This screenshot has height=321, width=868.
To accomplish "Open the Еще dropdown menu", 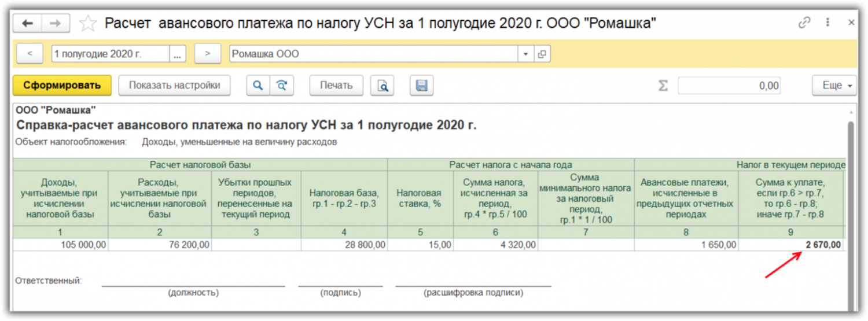I will tap(834, 85).
